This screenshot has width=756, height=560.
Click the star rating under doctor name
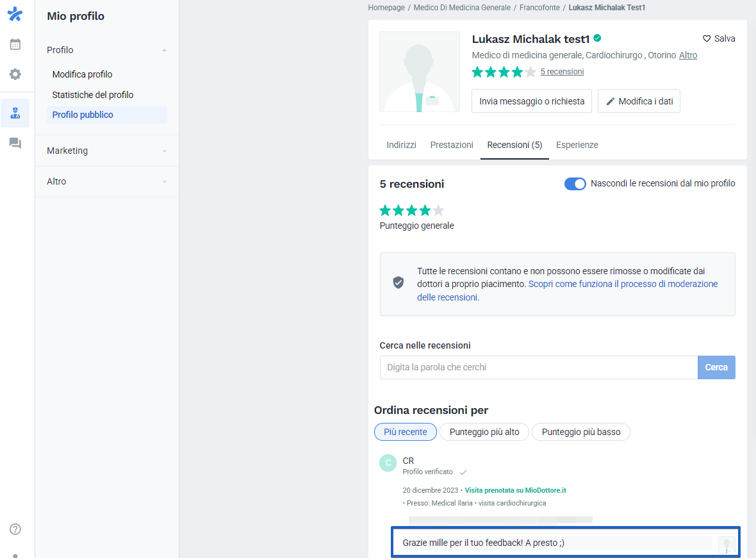point(504,72)
